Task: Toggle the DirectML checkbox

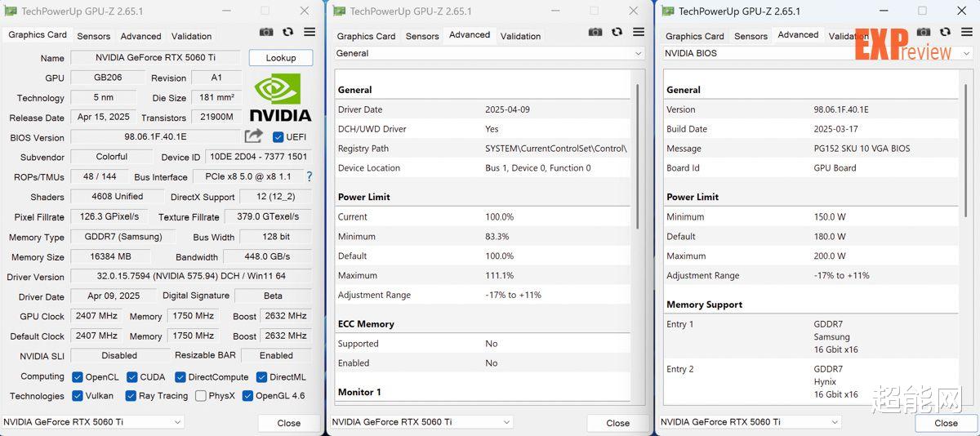Action: coord(262,377)
